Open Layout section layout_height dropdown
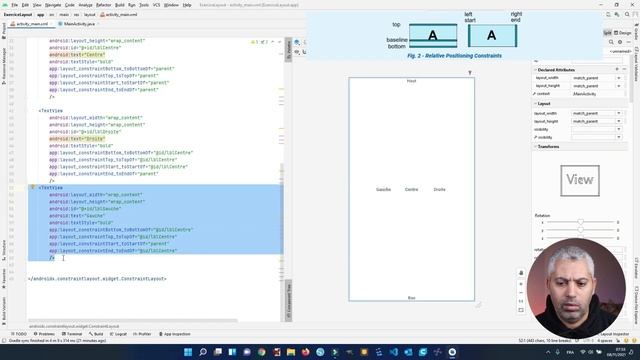 619,121
